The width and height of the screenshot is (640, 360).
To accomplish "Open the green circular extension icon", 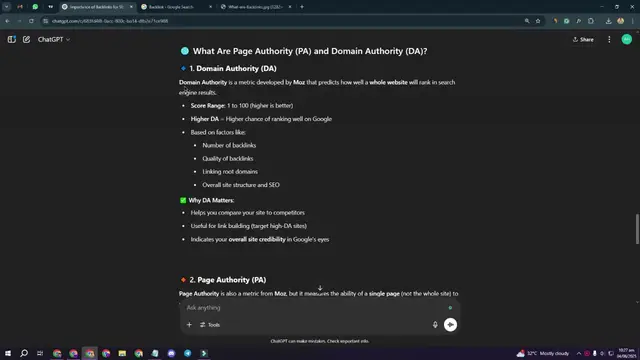I will (567, 21).
